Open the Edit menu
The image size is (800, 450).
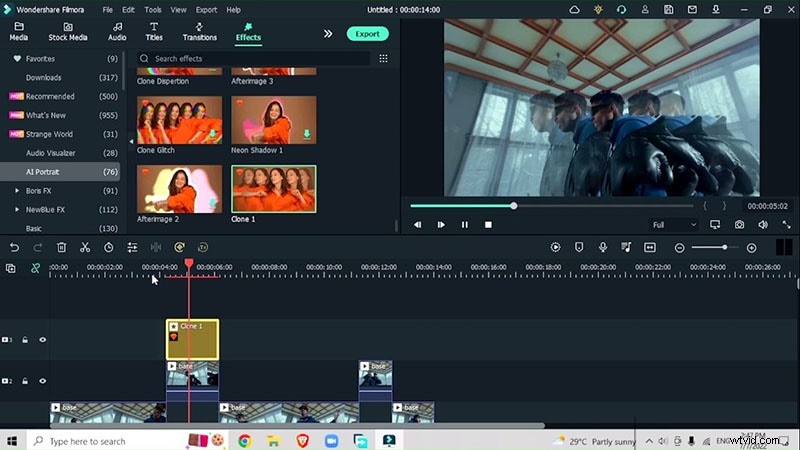coord(128,10)
